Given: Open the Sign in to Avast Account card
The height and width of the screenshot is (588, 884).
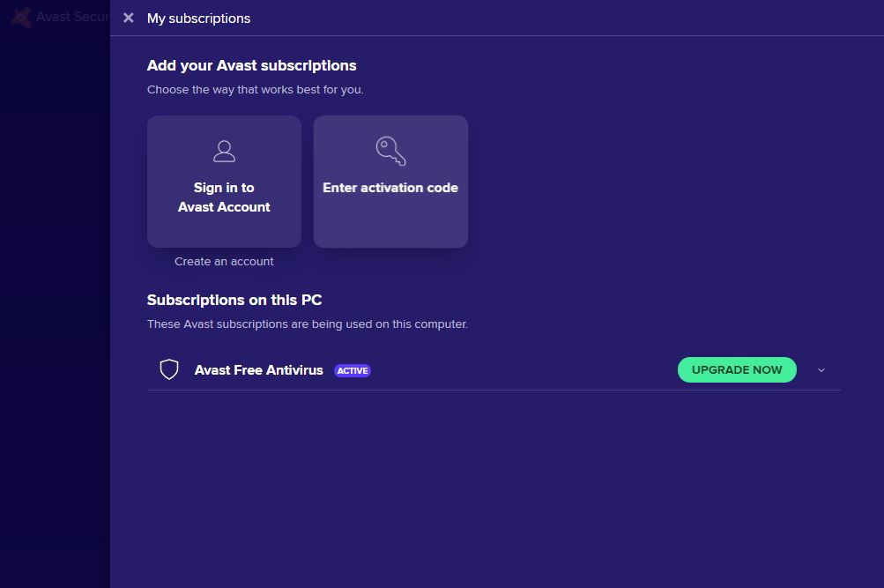Looking at the screenshot, I should tap(224, 182).
